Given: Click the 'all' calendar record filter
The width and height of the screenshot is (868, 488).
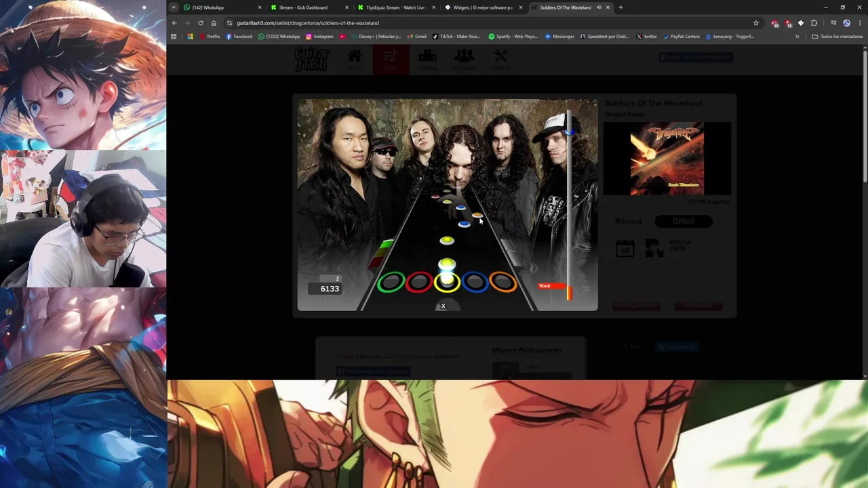Looking at the screenshot, I should tap(625, 248).
